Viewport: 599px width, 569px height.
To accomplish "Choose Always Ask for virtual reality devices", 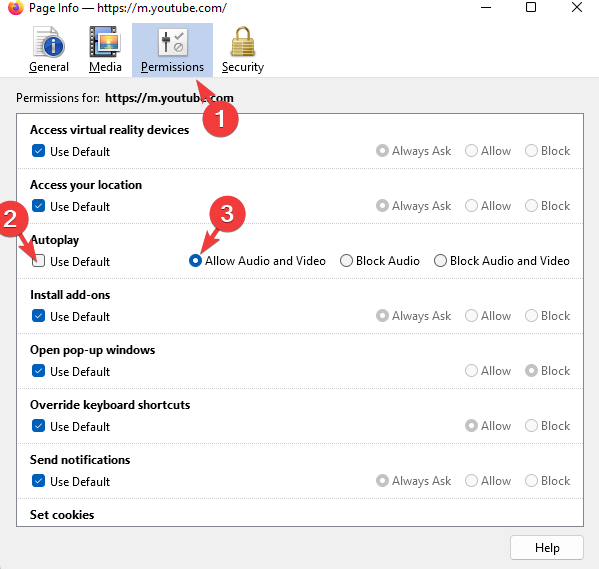I will pyautogui.click(x=382, y=151).
